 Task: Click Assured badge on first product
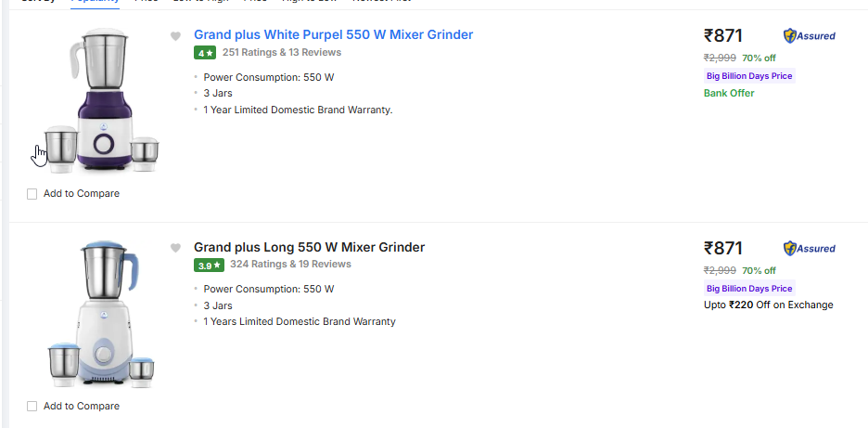810,36
